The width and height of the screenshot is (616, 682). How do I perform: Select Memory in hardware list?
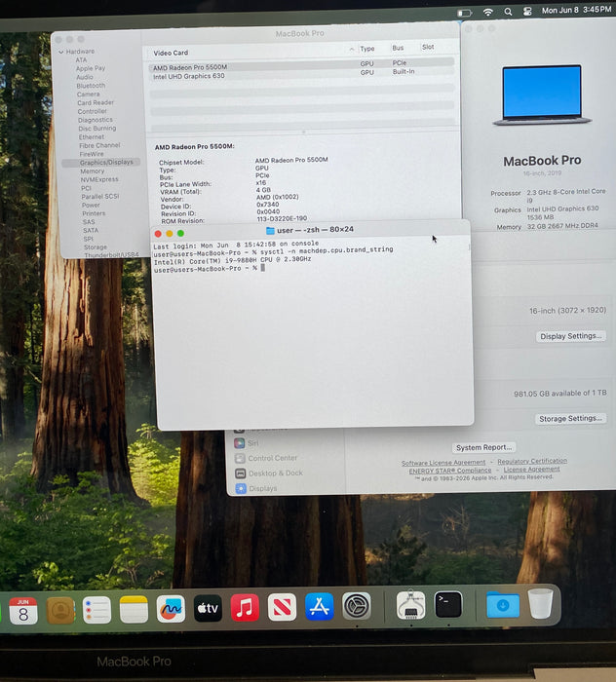(92, 170)
